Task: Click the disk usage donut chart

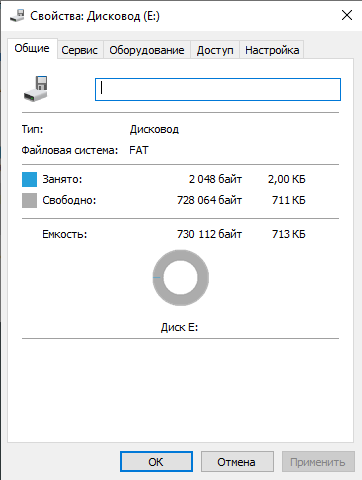Action: (181, 278)
